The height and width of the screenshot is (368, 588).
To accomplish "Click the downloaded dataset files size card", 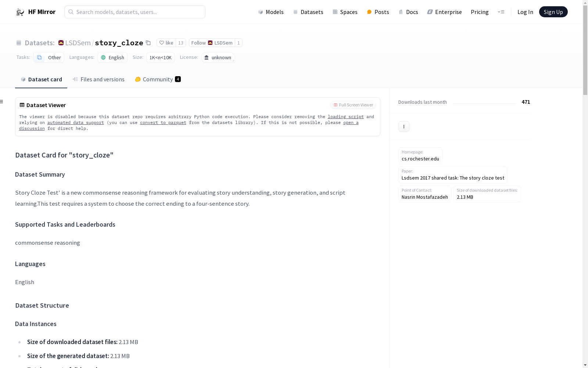I will pyautogui.click(x=487, y=194).
